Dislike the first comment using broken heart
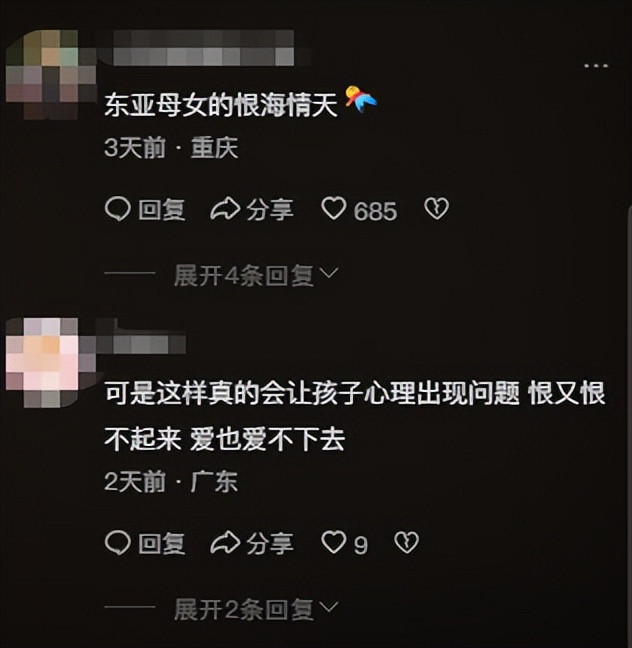Screen dimensions: 632x648 [x=436, y=209]
